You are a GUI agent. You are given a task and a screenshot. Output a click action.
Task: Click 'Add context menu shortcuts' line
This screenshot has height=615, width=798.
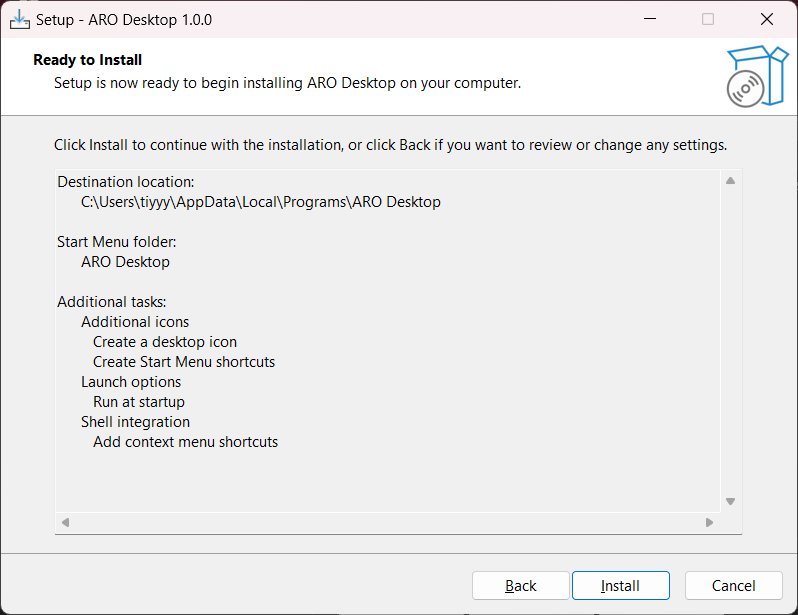point(185,442)
